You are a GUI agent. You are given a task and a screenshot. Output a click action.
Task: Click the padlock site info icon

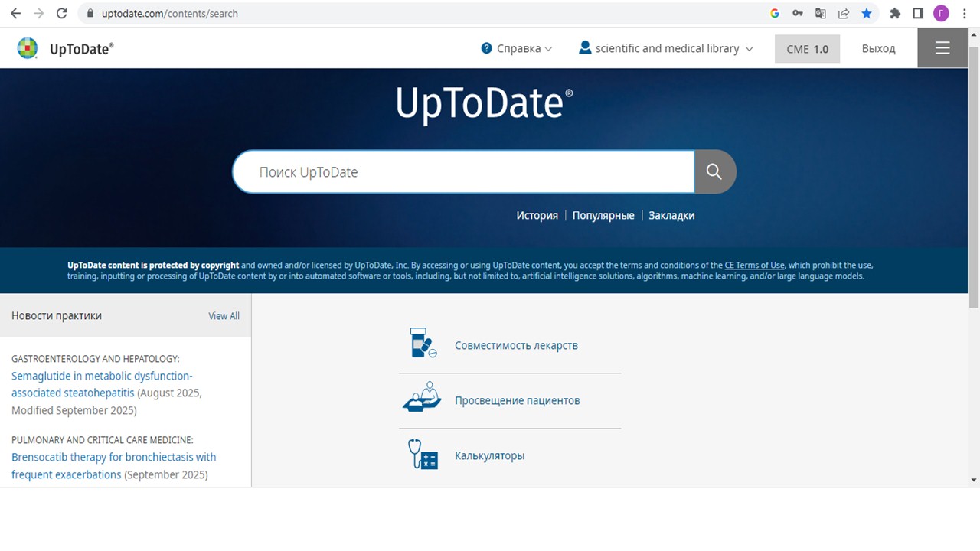[x=90, y=14]
